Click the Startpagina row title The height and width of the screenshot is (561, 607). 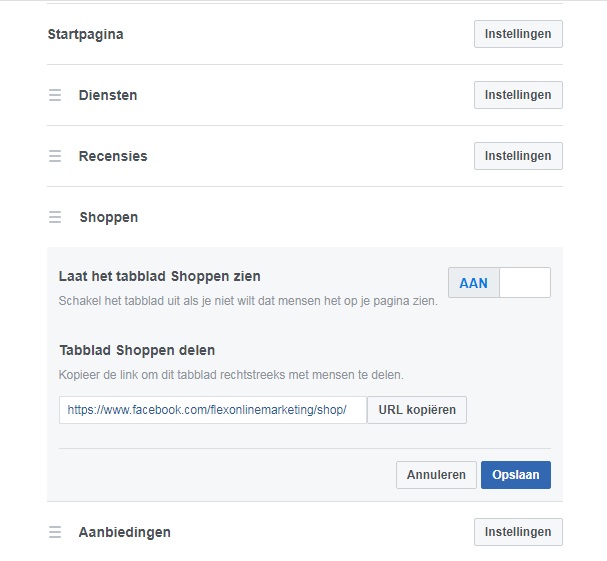click(x=86, y=34)
